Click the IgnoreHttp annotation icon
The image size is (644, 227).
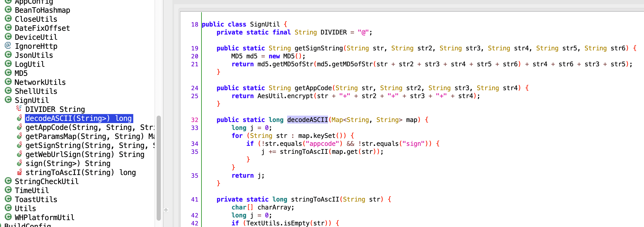pos(8,46)
